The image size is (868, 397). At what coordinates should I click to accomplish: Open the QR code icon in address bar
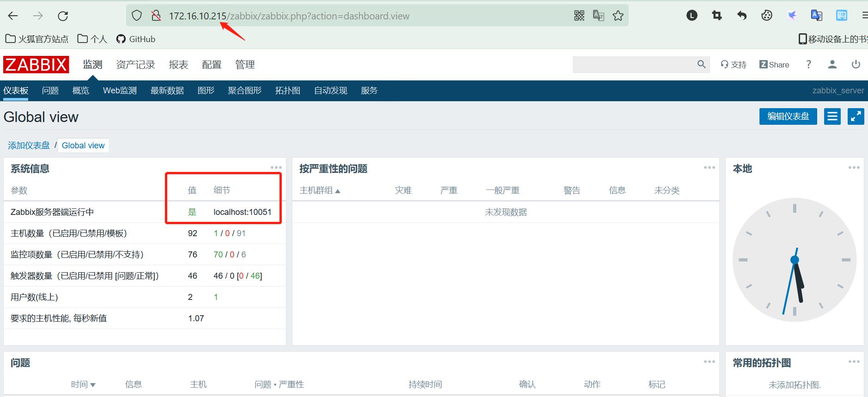579,16
